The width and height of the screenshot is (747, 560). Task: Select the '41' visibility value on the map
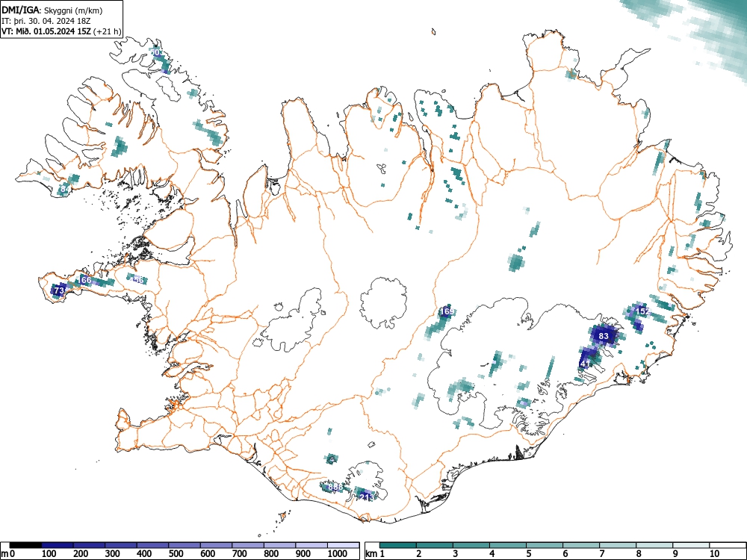pos(585,364)
